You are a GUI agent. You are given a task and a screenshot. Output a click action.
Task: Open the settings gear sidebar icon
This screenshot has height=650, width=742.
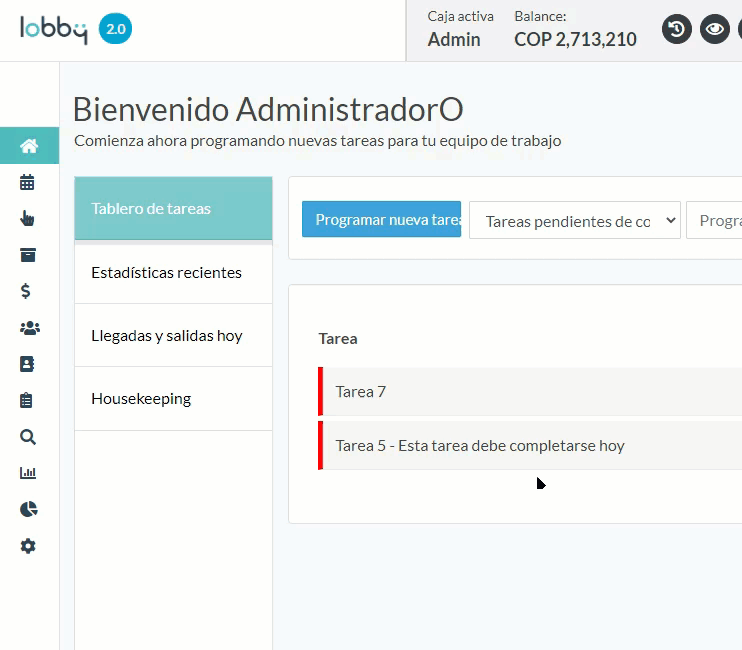click(28, 546)
